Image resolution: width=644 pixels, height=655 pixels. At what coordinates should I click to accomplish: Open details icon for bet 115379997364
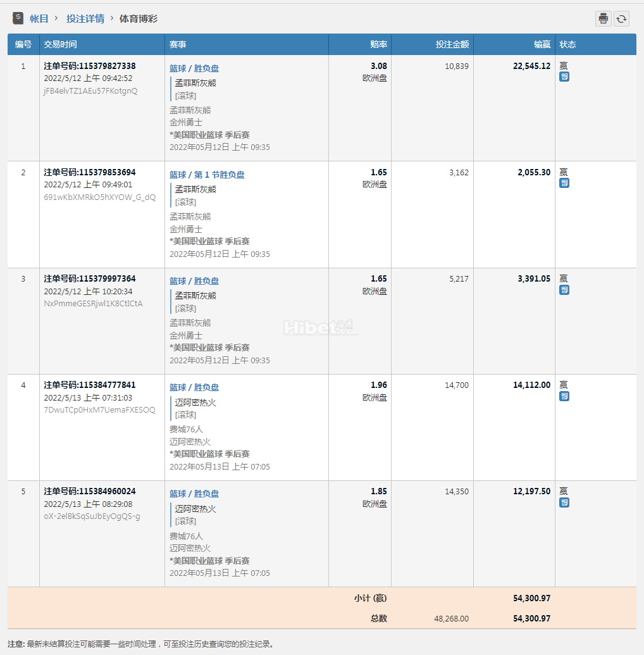(x=564, y=290)
